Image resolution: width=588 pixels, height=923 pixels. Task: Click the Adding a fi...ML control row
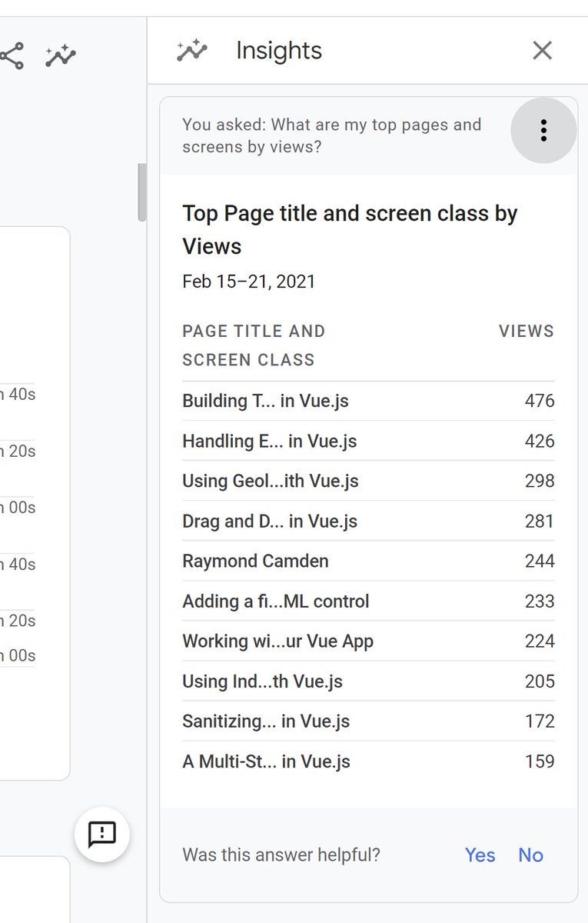[x=368, y=601]
